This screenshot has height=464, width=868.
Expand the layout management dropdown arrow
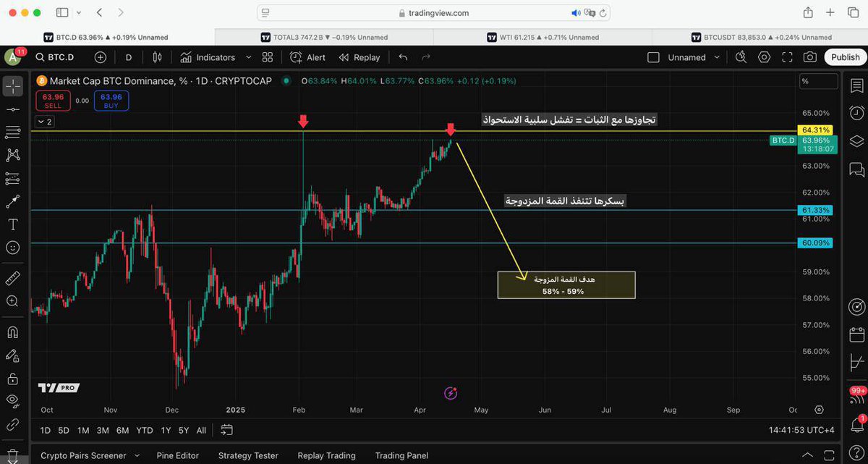click(x=717, y=57)
